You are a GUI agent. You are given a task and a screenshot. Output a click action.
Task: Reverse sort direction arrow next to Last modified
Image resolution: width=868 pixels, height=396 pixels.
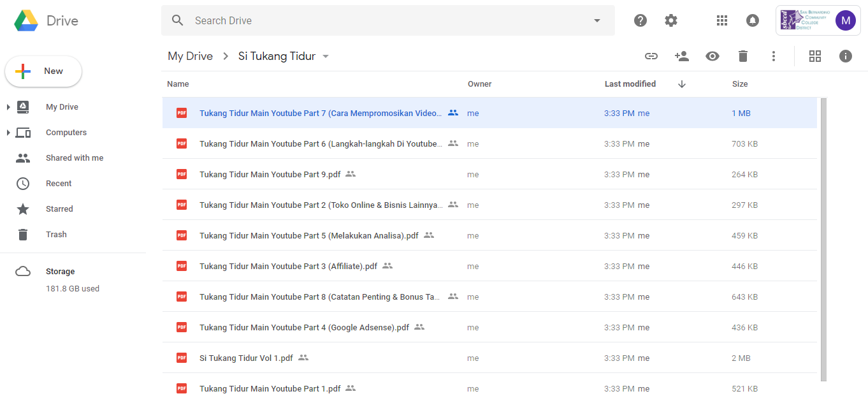coord(681,84)
